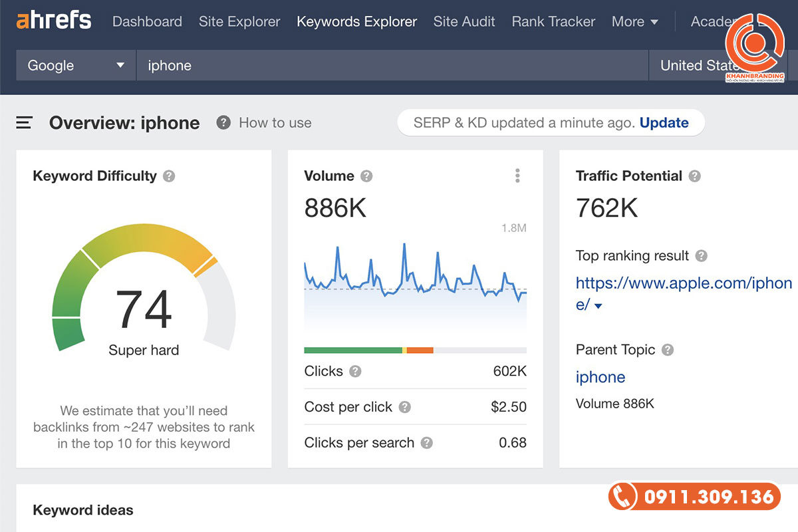Click the Clicks per search help icon
798x532 pixels.
click(427, 443)
